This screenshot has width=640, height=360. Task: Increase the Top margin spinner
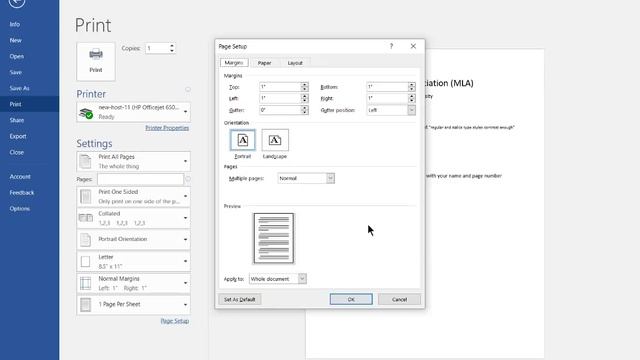[304, 84]
